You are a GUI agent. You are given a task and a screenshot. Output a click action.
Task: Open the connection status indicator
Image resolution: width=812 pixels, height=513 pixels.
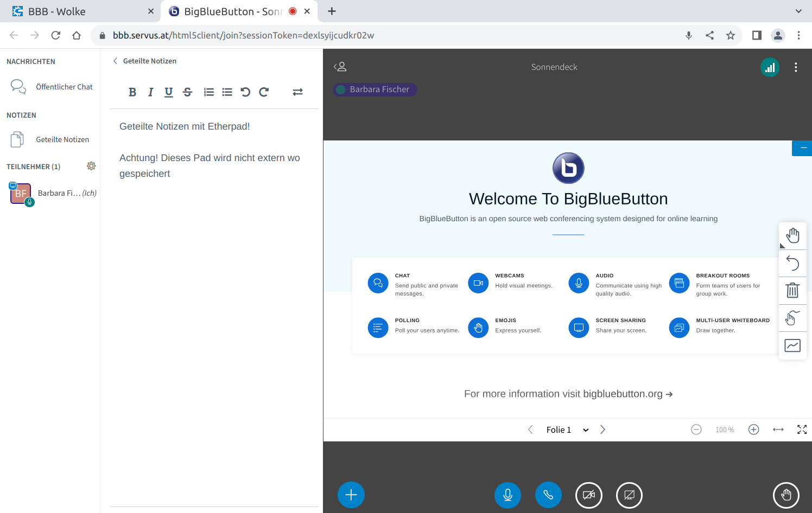click(x=770, y=67)
